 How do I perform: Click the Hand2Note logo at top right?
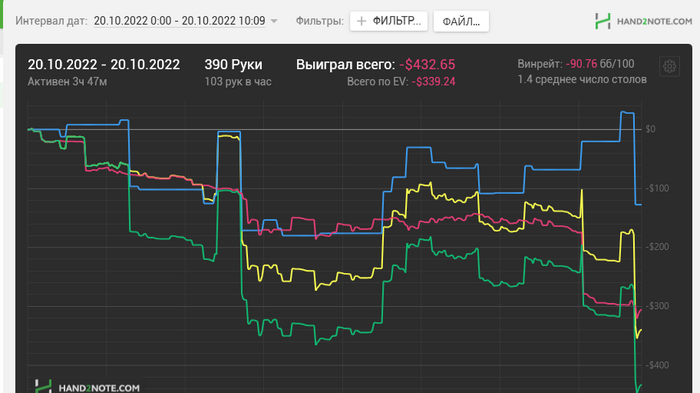pos(643,21)
